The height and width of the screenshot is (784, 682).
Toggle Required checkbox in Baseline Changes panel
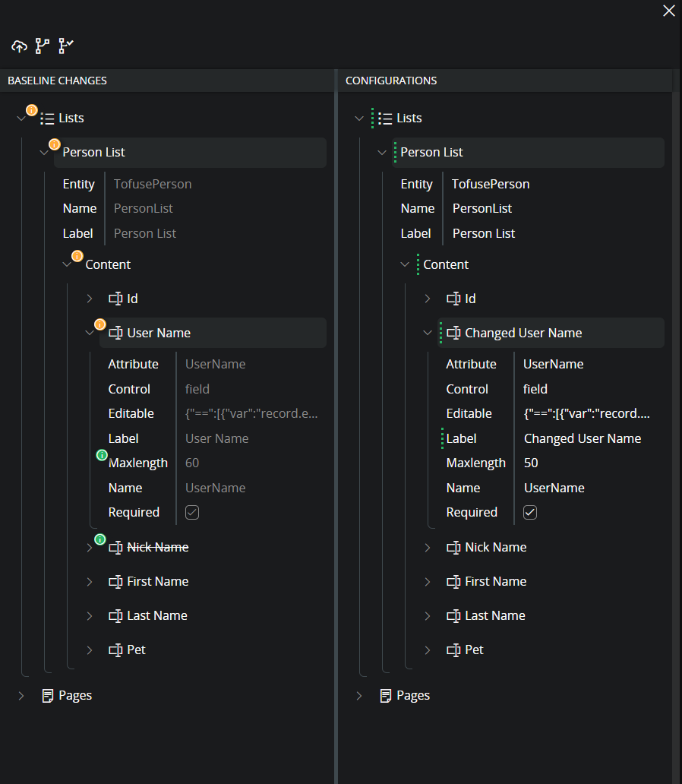tap(192, 513)
